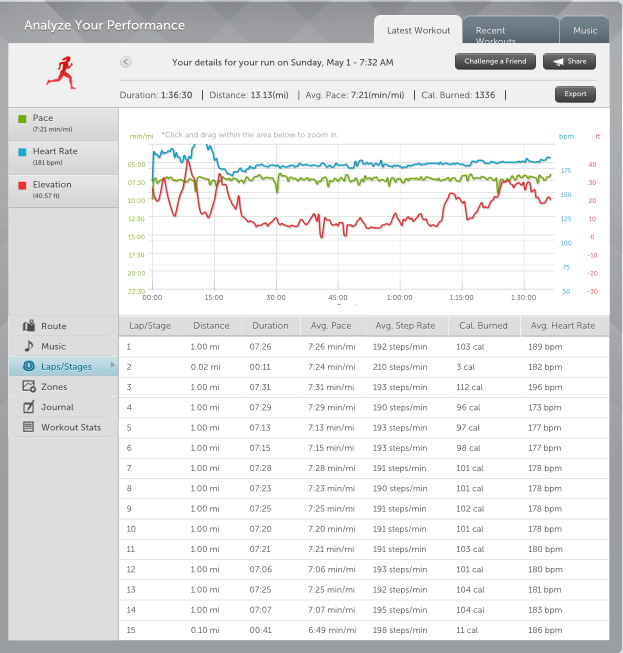Show the Pace 7:21 min/mi legend item
Image resolution: width=623 pixels, height=653 pixels.
click(x=64, y=124)
